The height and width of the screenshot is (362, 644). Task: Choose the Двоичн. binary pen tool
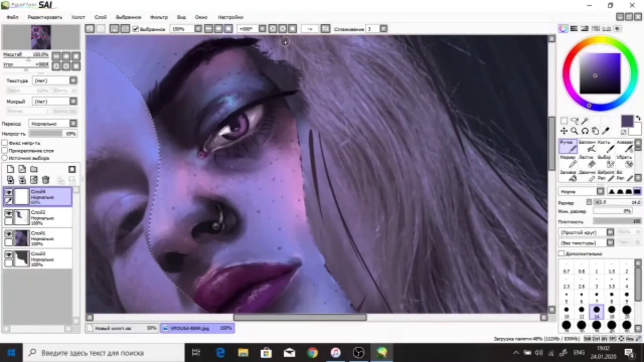(x=588, y=175)
